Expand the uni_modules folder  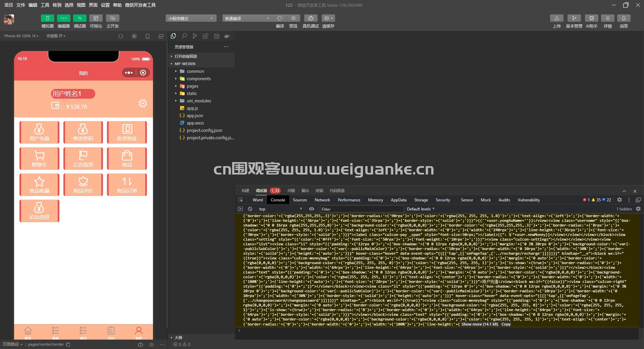[x=201, y=101]
